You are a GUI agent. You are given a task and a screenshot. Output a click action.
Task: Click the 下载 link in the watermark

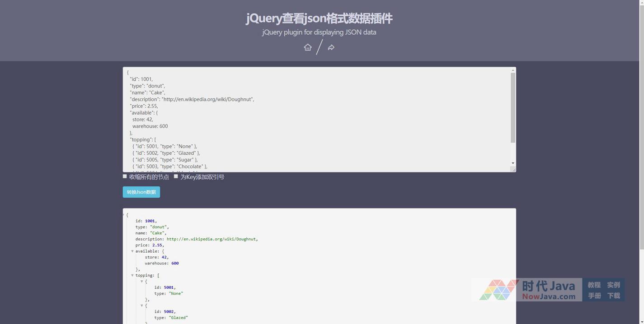pos(613,296)
